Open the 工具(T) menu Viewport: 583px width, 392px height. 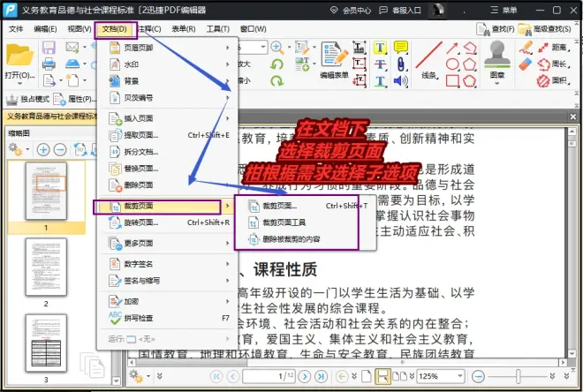[x=218, y=29]
